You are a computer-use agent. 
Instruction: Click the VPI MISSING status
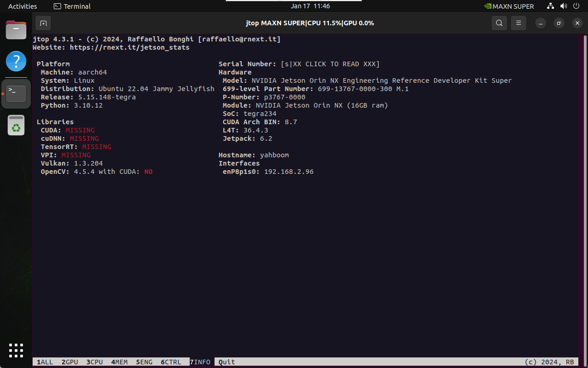point(76,155)
